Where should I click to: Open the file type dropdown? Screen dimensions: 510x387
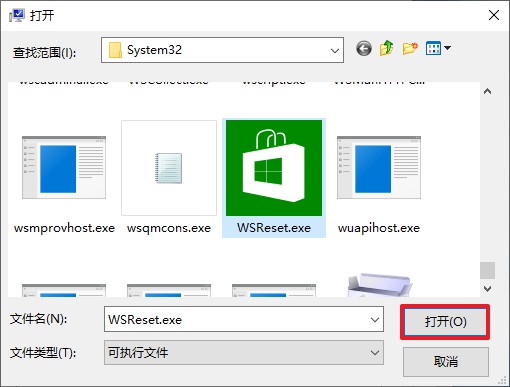244,353
